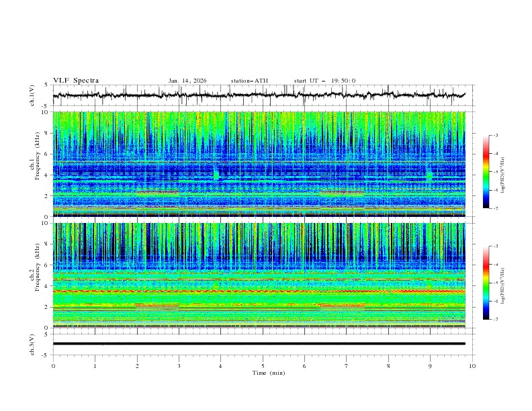Click the red band in ch.1 between 2–3 minutes

(157, 193)
